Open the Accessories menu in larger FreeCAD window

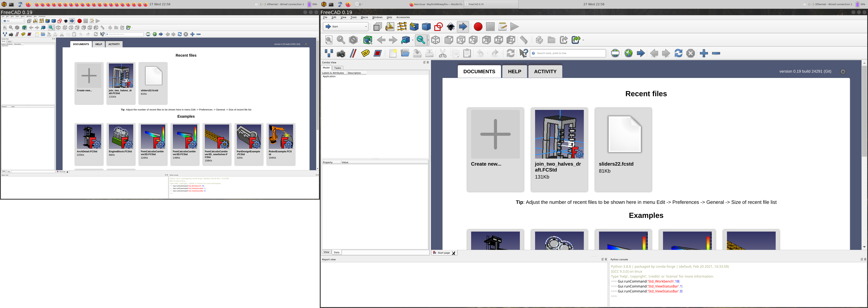click(x=403, y=17)
